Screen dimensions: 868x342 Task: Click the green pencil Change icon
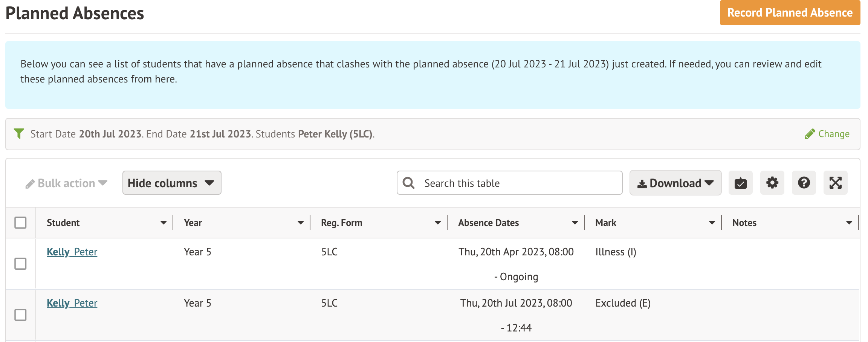[x=809, y=134]
